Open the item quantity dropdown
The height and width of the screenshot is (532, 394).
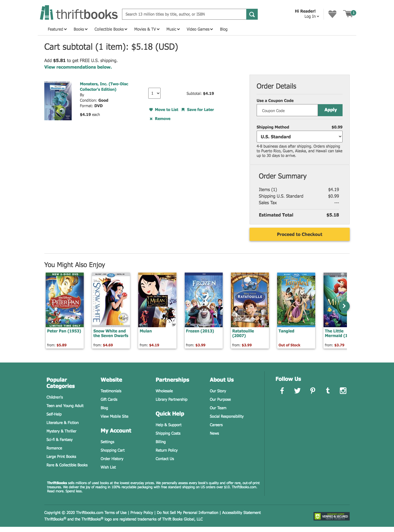154,93
